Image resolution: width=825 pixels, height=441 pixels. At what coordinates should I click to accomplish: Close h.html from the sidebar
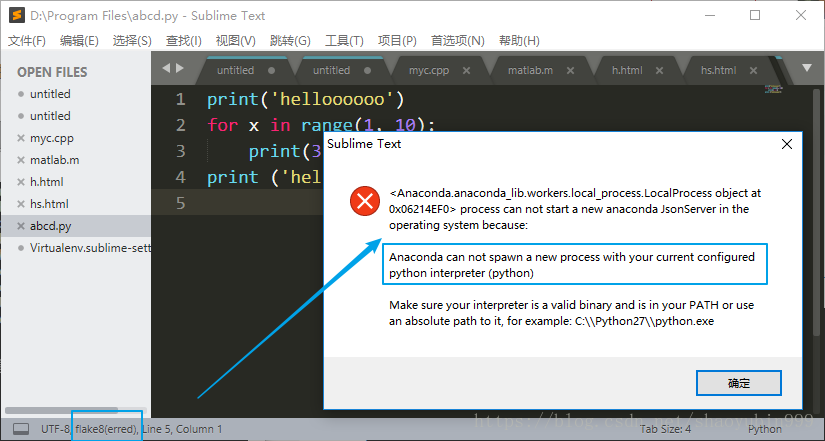pos(21,182)
